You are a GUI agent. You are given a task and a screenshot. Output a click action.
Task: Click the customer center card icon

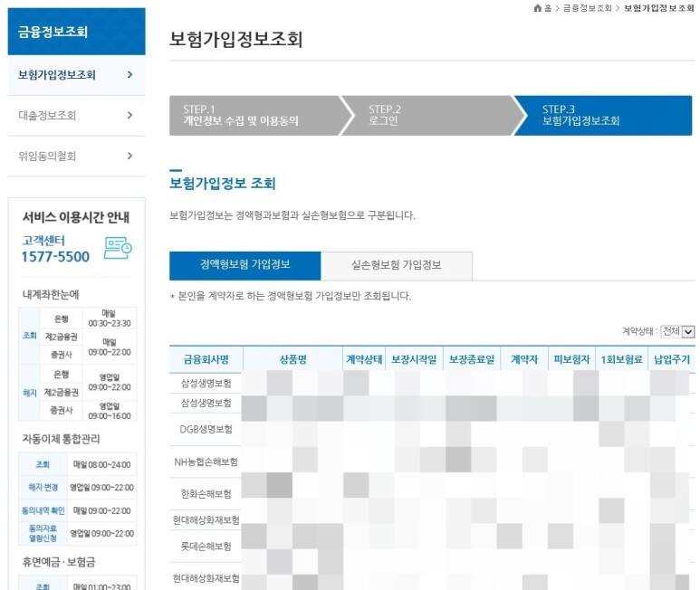pos(118,248)
